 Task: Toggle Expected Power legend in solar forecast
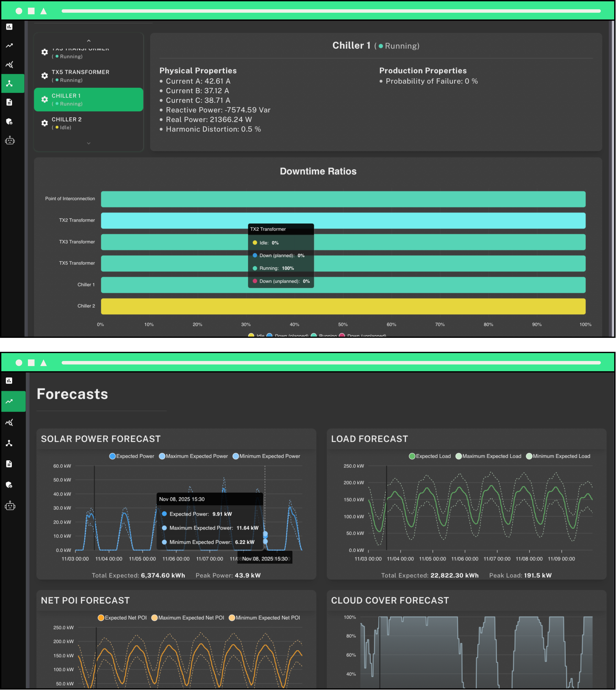coord(132,456)
